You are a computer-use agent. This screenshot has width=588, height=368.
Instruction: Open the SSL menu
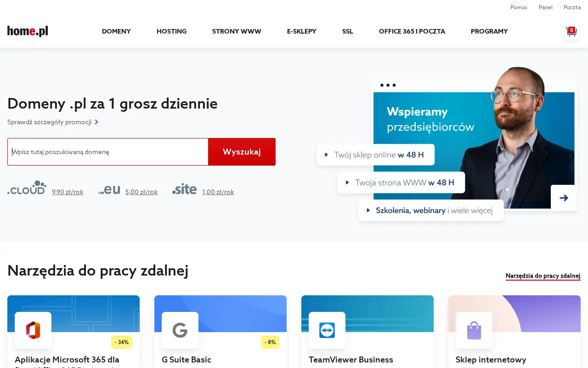[348, 31]
